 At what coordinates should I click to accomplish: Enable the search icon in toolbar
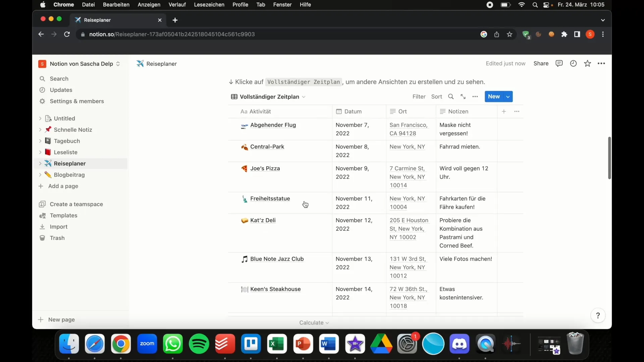tap(451, 96)
